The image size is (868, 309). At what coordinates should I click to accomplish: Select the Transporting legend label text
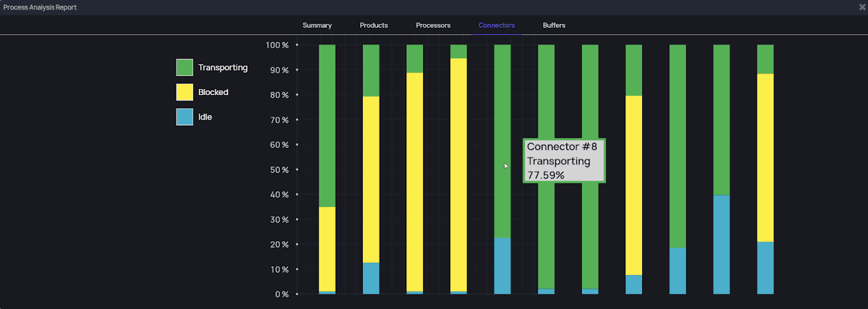coord(222,68)
